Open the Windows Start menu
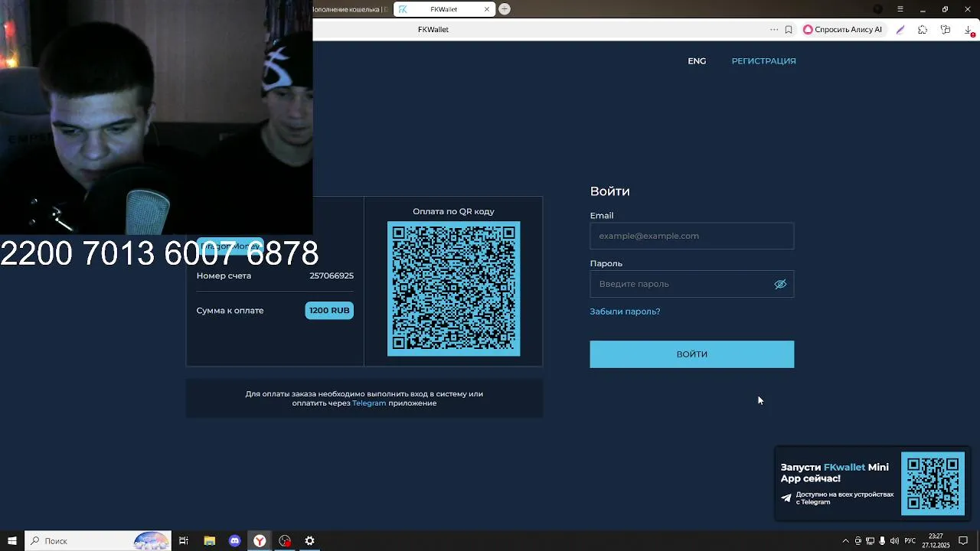980x551 pixels. point(12,541)
